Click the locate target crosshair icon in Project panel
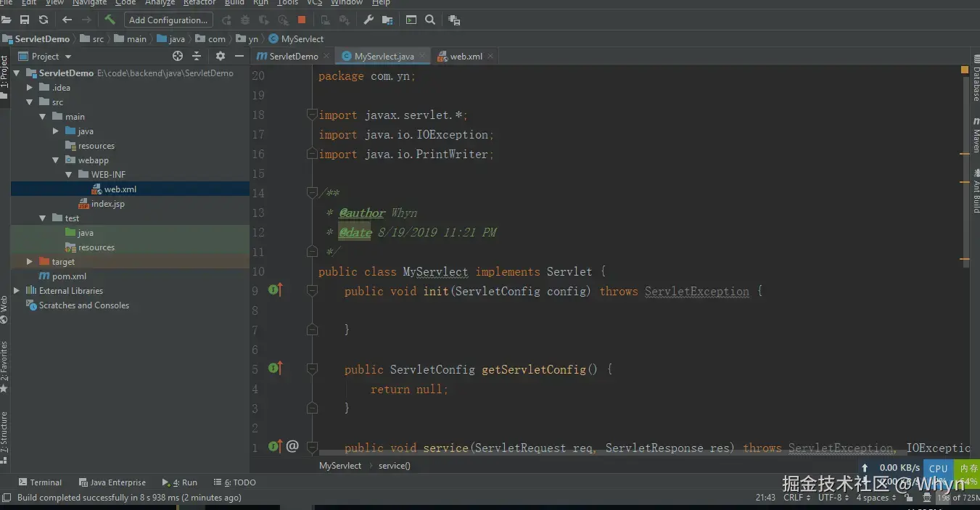The image size is (980, 510). pyautogui.click(x=178, y=56)
